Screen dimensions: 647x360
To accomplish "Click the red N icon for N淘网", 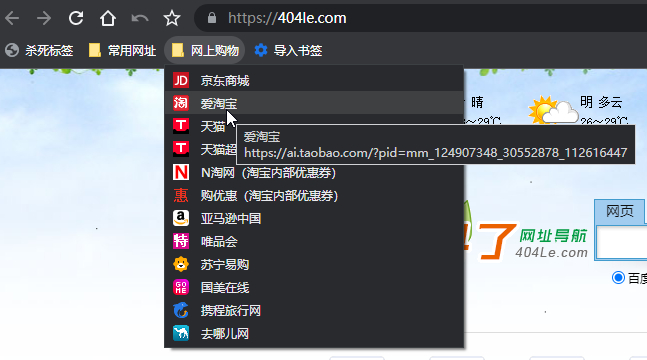I will 181,172.
